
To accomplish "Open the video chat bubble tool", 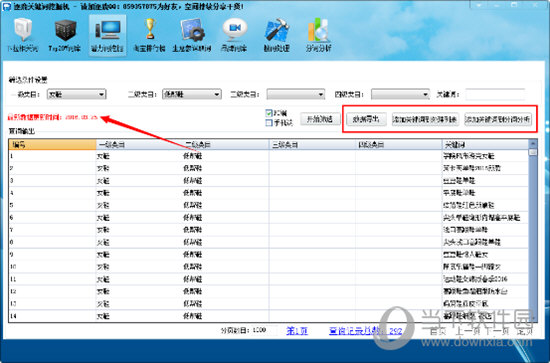I will 234,35.
